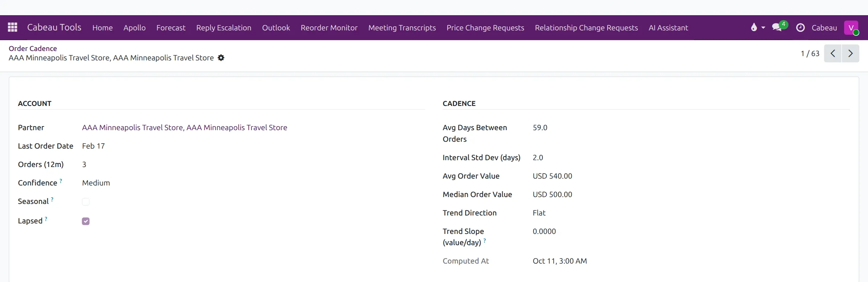Image resolution: width=868 pixels, height=282 pixels.
Task: Toggle the Seasonal checkbox
Action: pos(86,202)
